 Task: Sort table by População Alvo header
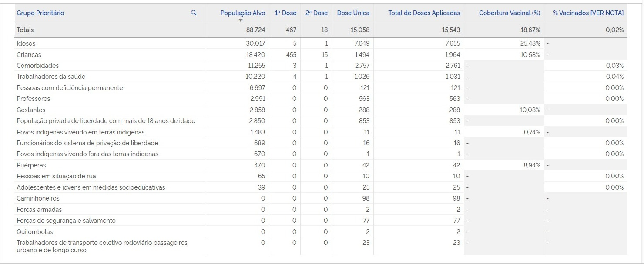coord(242,13)
